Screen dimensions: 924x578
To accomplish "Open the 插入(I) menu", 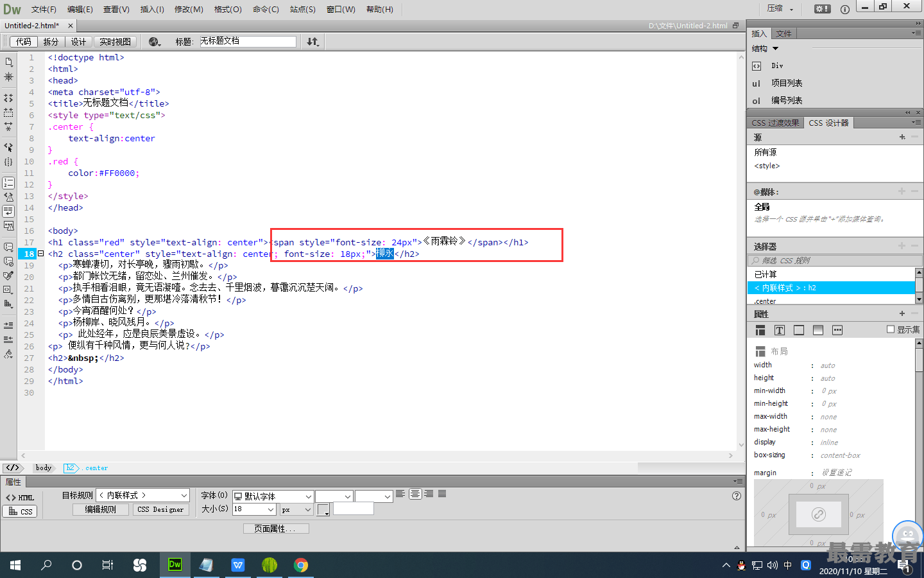I will tap(152, 9).
